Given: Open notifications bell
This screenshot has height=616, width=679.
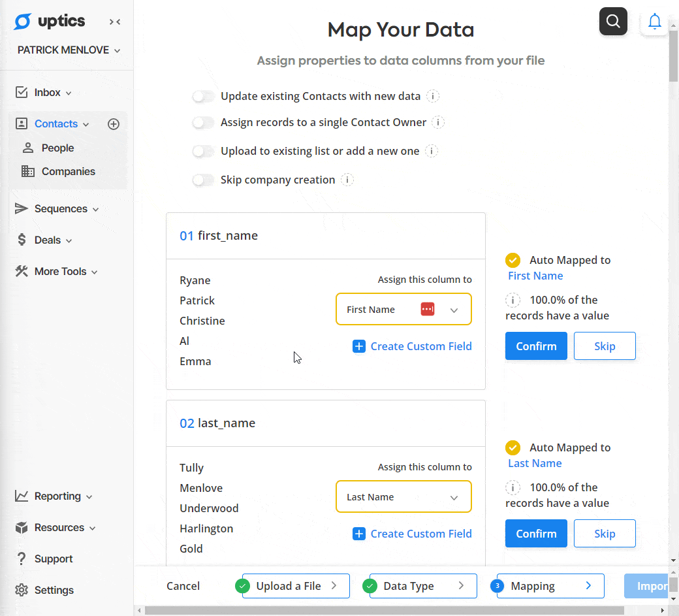Looking at the screenshot, I should pyautogui.click(x=654, y=21).
